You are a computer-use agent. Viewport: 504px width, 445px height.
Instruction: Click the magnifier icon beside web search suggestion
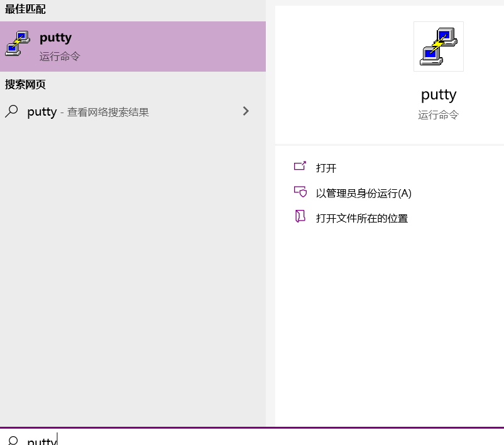click(11, 112)
